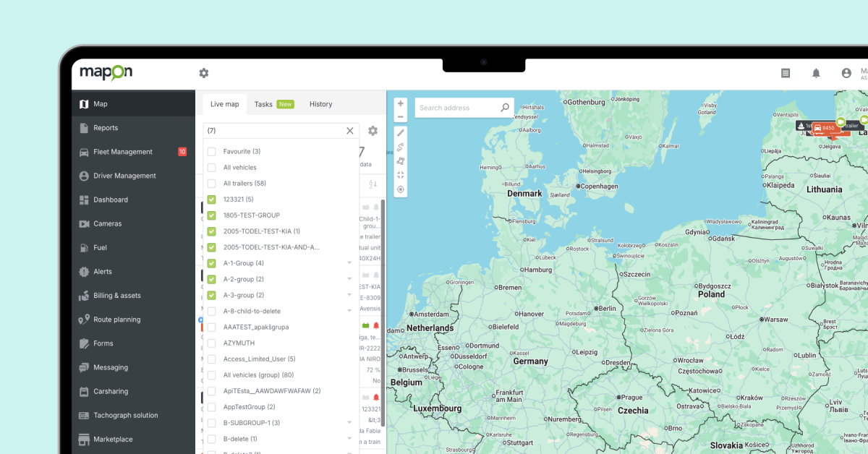Check the Favourite (3) checkbox
Screen dimensions: 868x454
coord(212,152)
